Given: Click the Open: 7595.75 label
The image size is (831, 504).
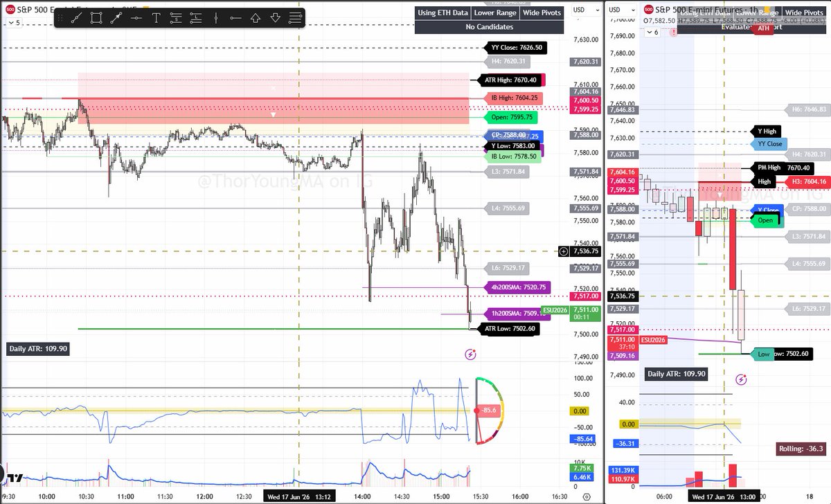Looking at the screenshot, I should (512, 117).
